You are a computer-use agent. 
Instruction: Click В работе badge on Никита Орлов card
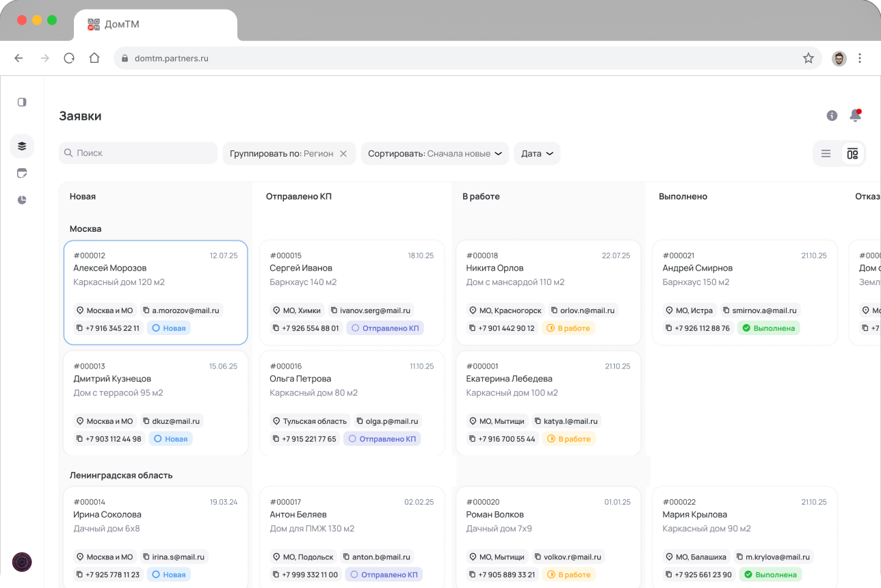568,328
